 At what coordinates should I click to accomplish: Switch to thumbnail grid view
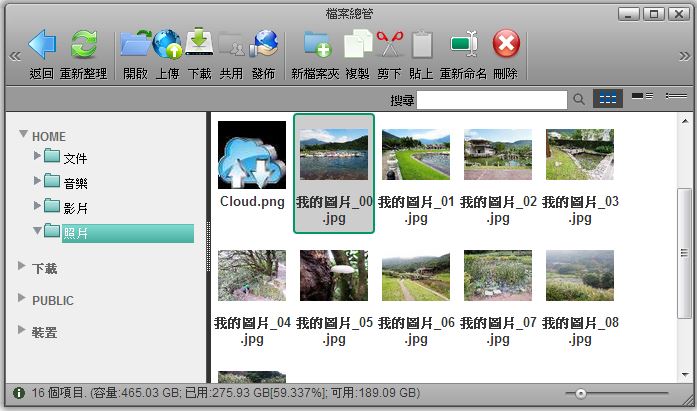coord(607,98)
